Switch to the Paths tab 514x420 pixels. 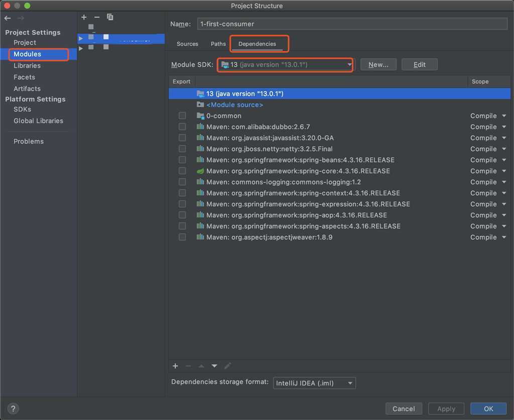point(218,44)
